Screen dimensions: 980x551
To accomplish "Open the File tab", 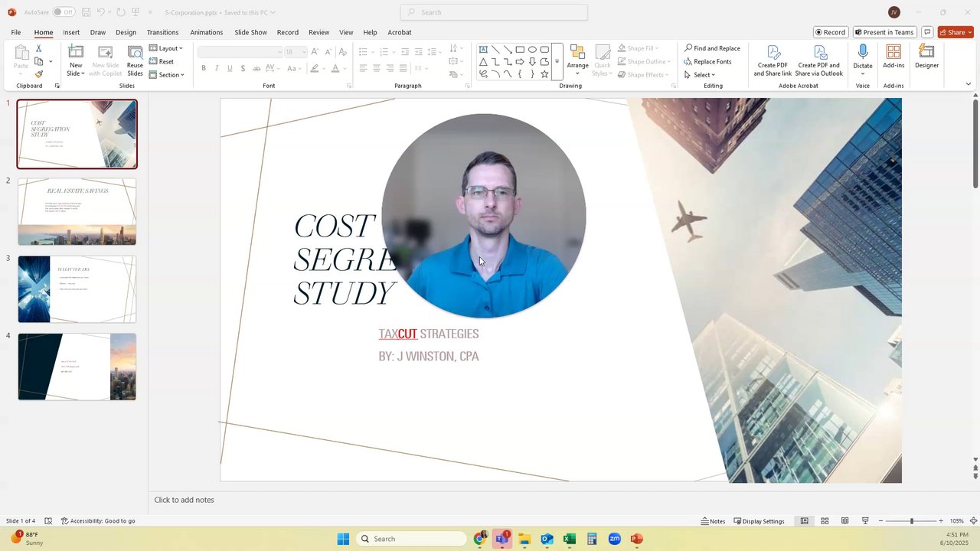I will (x=16, y=32).
